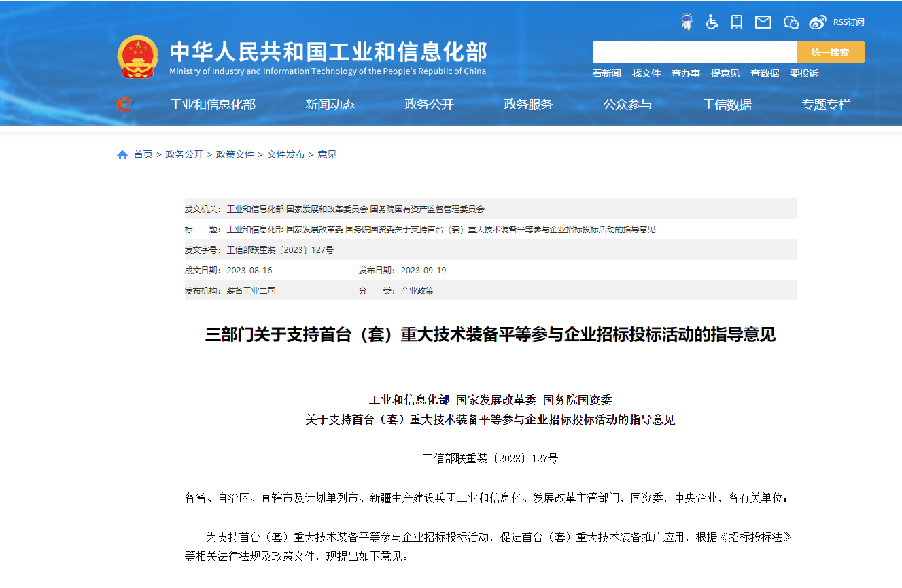Click the English ministry name under the title
The height and width of the screenshot is (588, 902).
328,71
